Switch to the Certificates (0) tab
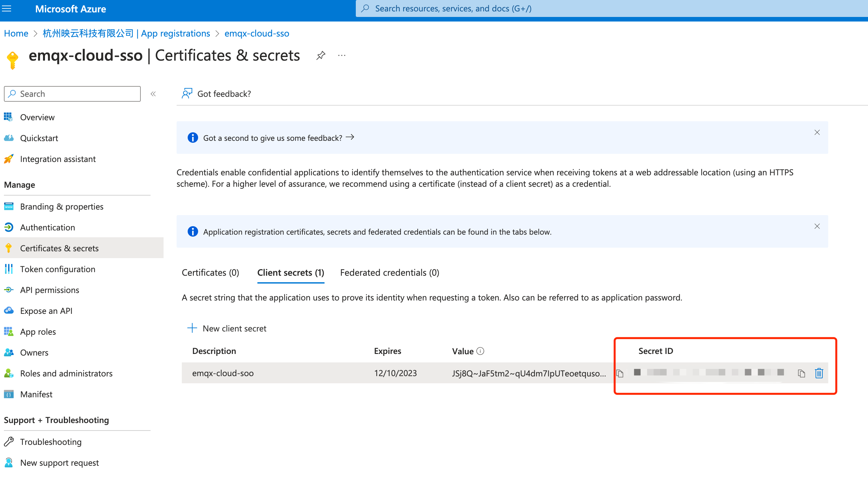Viewport: 868px width, 483px height. 210,272
